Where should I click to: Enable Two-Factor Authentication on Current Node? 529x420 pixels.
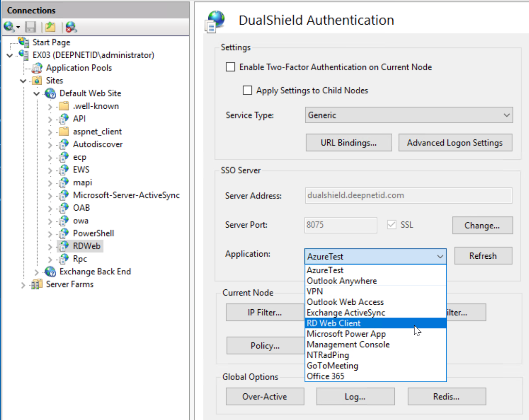coord(231,67)
